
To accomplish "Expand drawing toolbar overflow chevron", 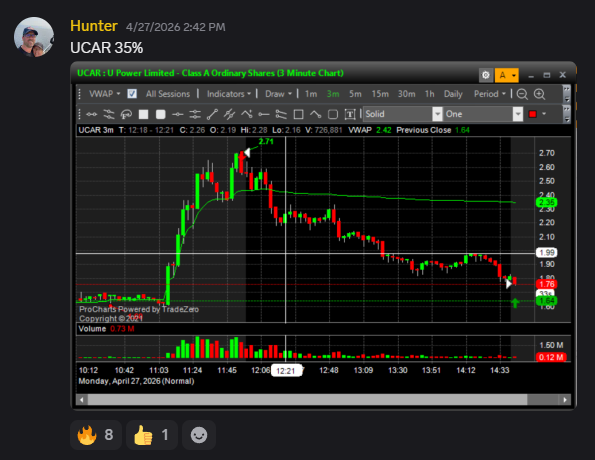I will 567,114.
